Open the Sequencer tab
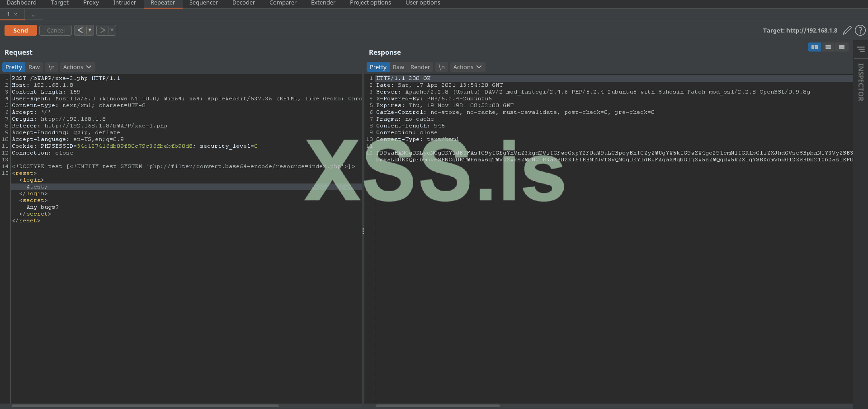Screen dimensions: 868x409 (203, 3)
